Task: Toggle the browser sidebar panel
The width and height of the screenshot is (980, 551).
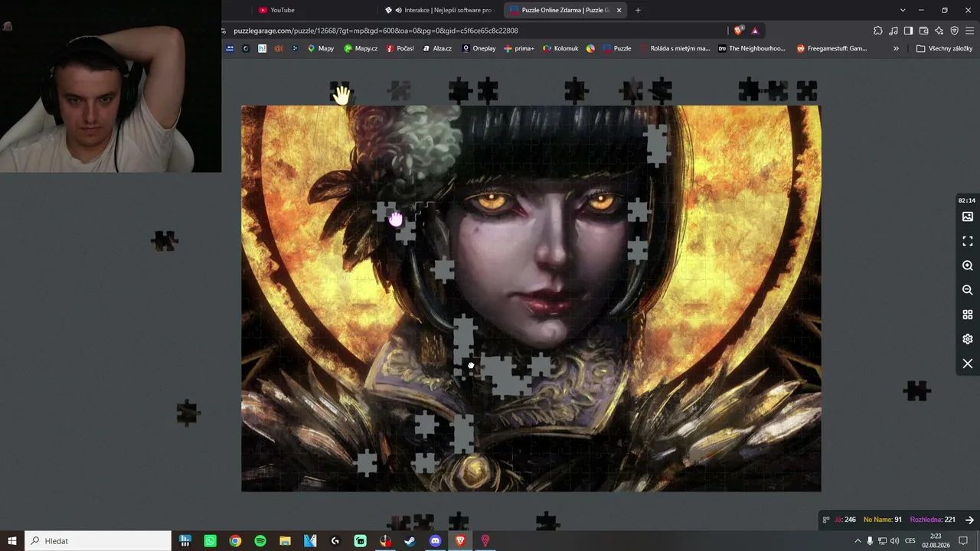Action: [909, 31]
